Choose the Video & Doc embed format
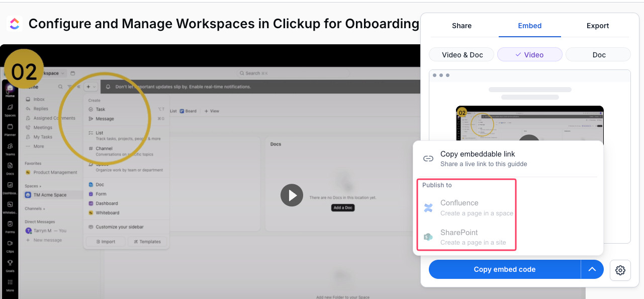This screenshot has height=299, width=644. pos(463,55)
